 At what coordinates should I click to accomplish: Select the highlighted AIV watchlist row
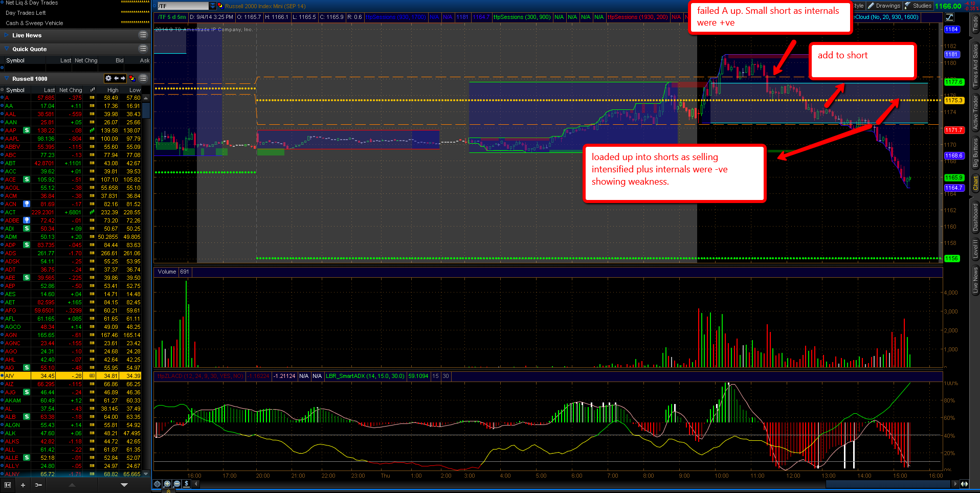point(71,376)
